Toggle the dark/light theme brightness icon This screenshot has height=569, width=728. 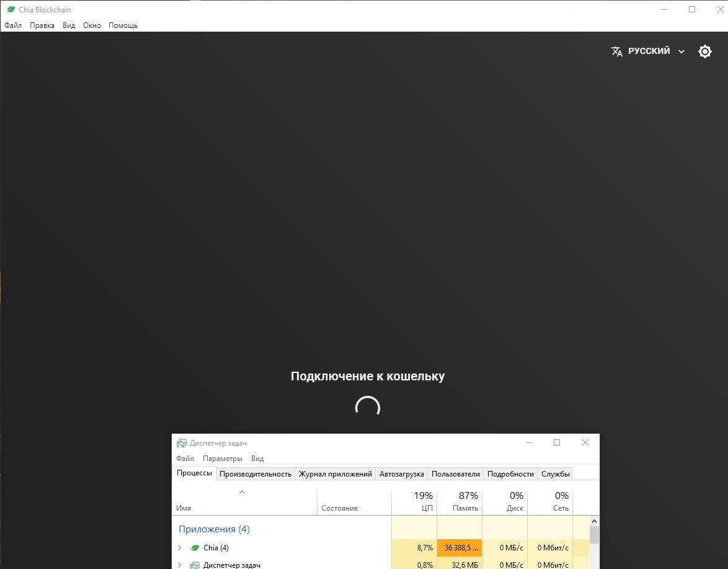coord(705,51)
